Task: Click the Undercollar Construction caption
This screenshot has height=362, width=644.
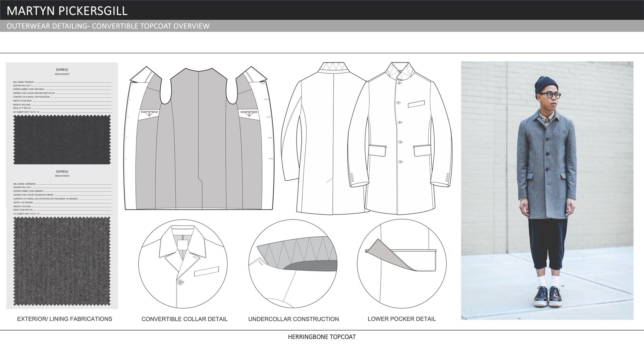Action: (x=293, y=319)
